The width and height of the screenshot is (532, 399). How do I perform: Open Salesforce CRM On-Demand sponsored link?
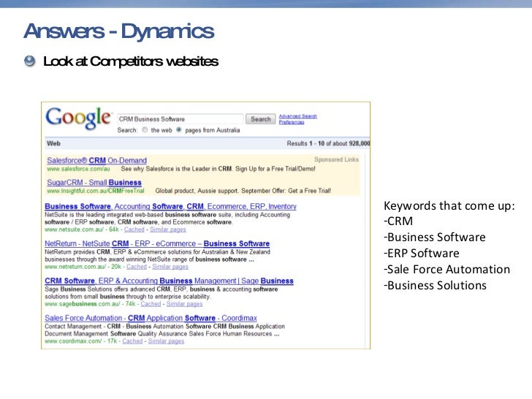(x=96, y=160)
